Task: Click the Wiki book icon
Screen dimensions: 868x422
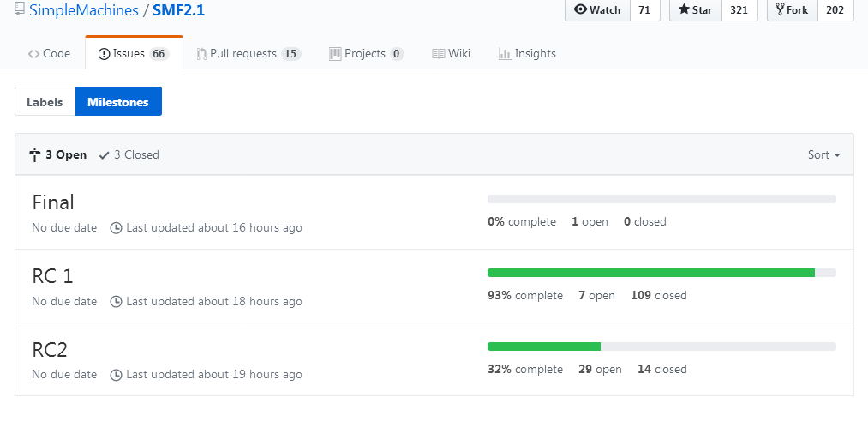Action: coord(439,54)
